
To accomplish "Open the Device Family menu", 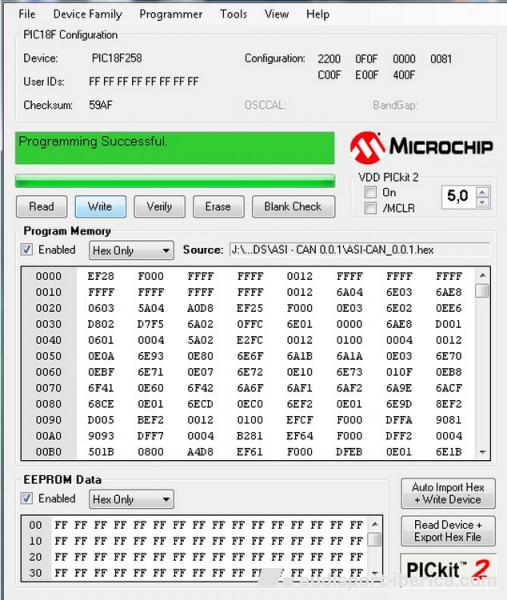I will (88, 14).
